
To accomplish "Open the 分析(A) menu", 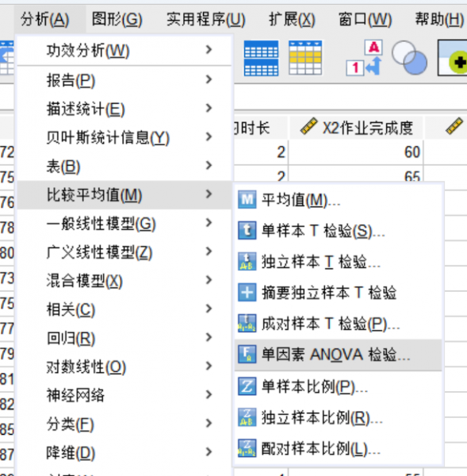I will pos(45,19).
